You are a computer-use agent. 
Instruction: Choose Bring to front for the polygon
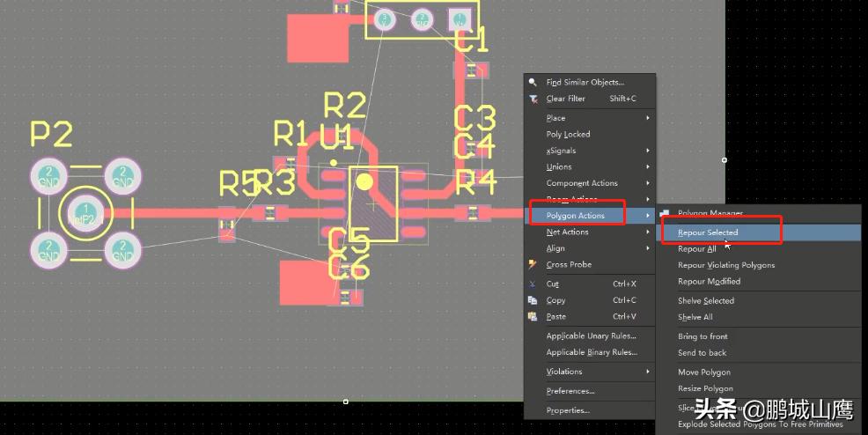(702, 336)
